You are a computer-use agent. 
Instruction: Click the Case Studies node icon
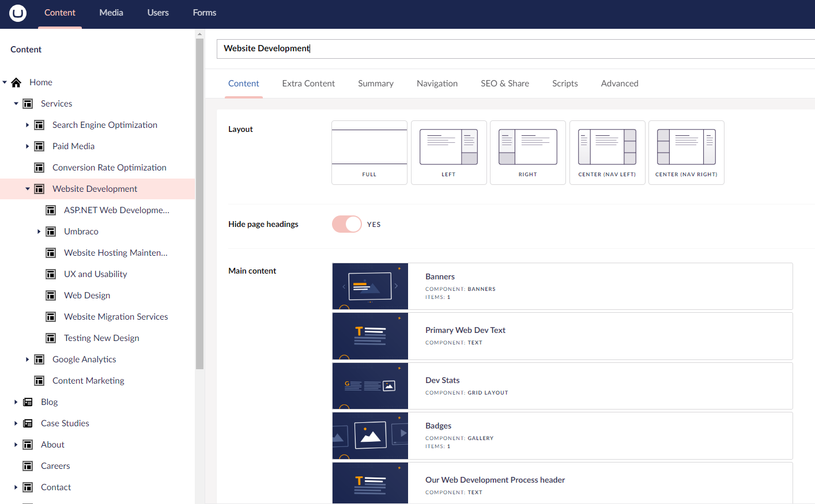[x=28, y=423]
